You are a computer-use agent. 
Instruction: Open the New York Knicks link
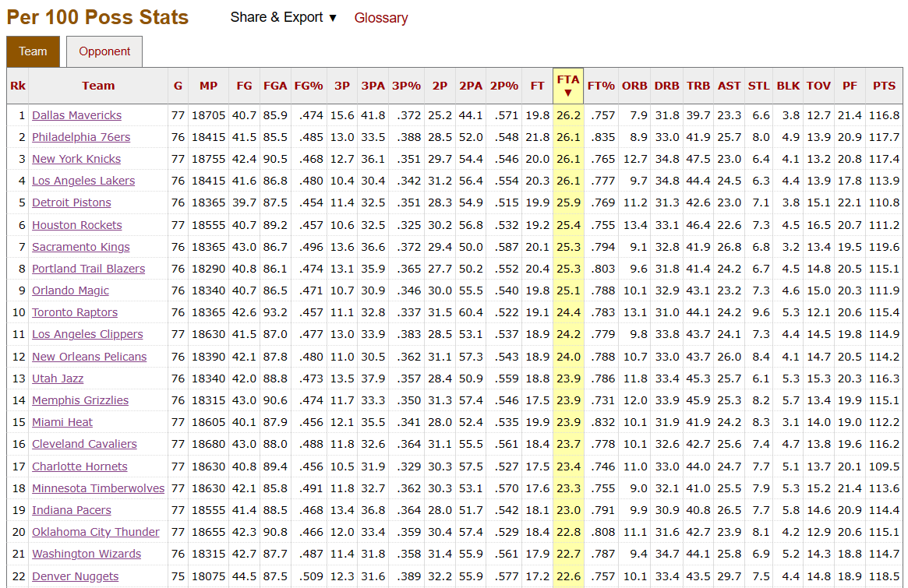pos(76,159)
